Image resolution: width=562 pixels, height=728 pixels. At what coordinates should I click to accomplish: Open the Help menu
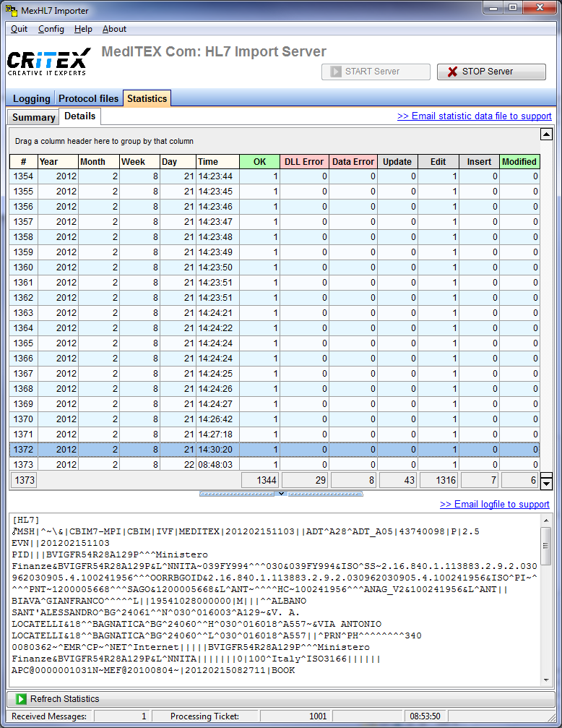click(83, 29)
